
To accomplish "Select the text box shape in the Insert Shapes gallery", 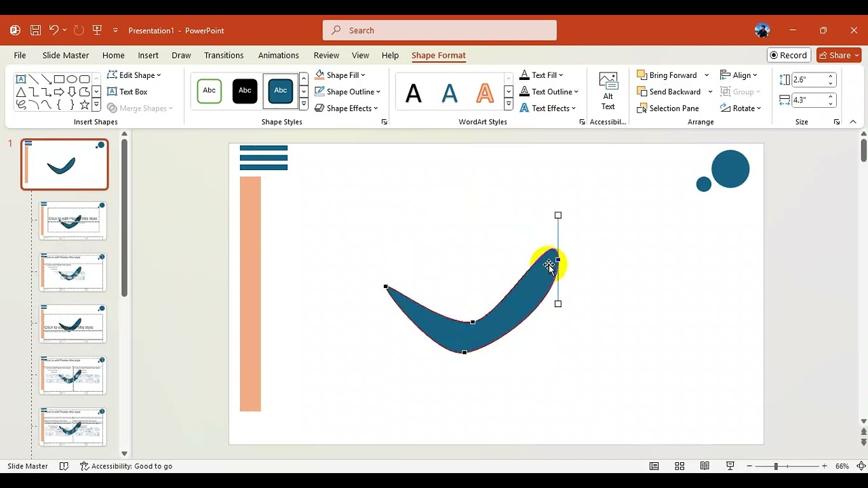I will (21, 79).
